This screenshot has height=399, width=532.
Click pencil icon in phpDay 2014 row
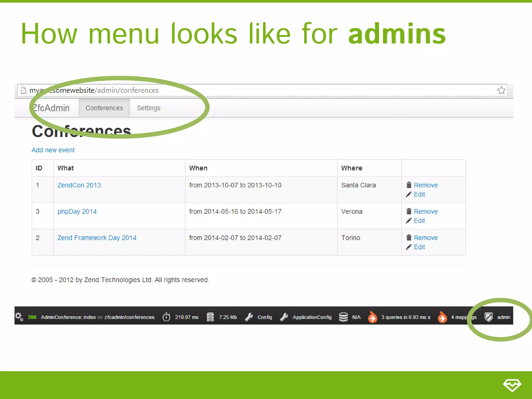tap(409, 221)
